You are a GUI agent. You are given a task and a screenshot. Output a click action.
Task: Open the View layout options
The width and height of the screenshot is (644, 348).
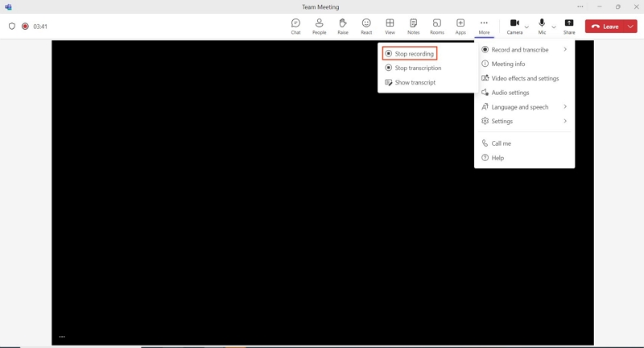click(390, 27)
